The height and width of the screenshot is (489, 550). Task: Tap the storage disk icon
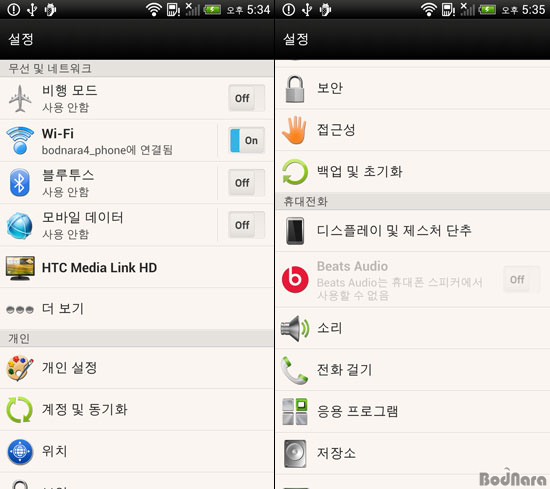tap(295, 454)
